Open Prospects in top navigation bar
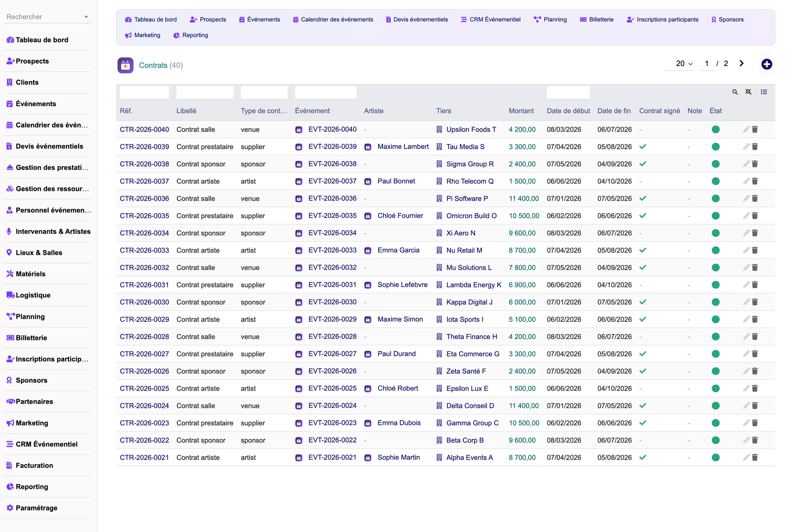Viewport: 792px width, 532px height. point(208,20)
